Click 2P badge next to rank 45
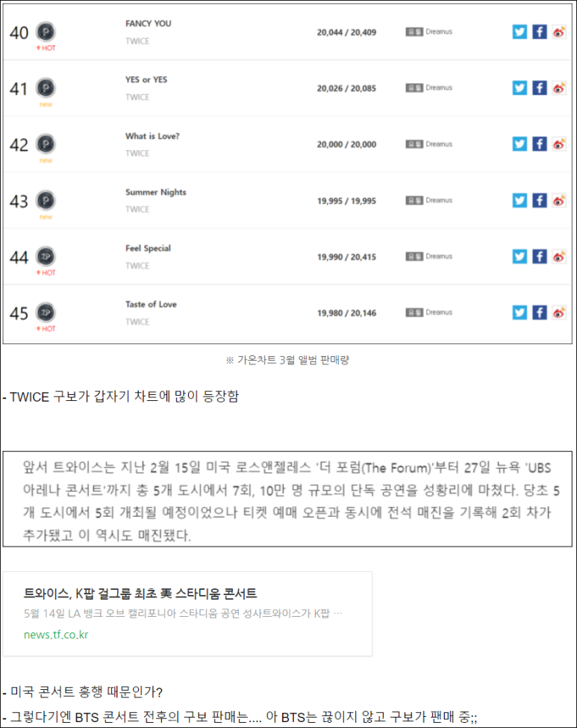The height and width of the screenshot is (728, 577). click(46, 312)
